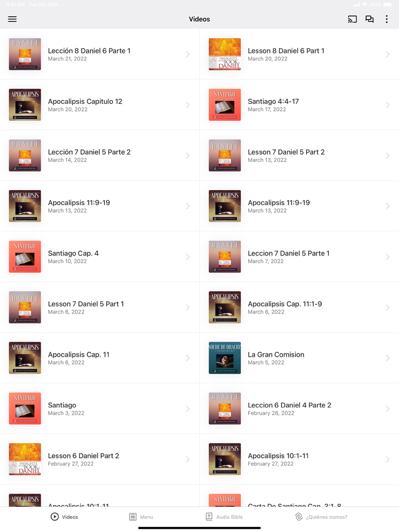
Task: Tap the Videos play icon in bottom bar
Action: click(55, 517)
